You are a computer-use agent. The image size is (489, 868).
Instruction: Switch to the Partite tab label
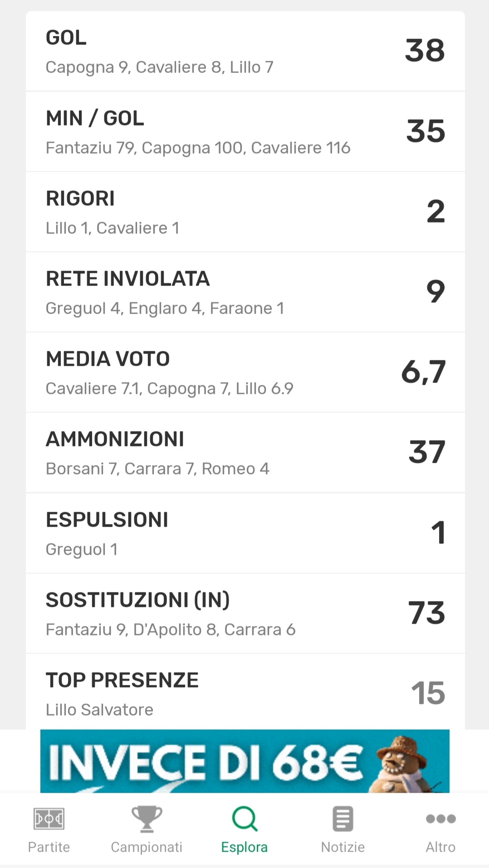pos(49,847)
